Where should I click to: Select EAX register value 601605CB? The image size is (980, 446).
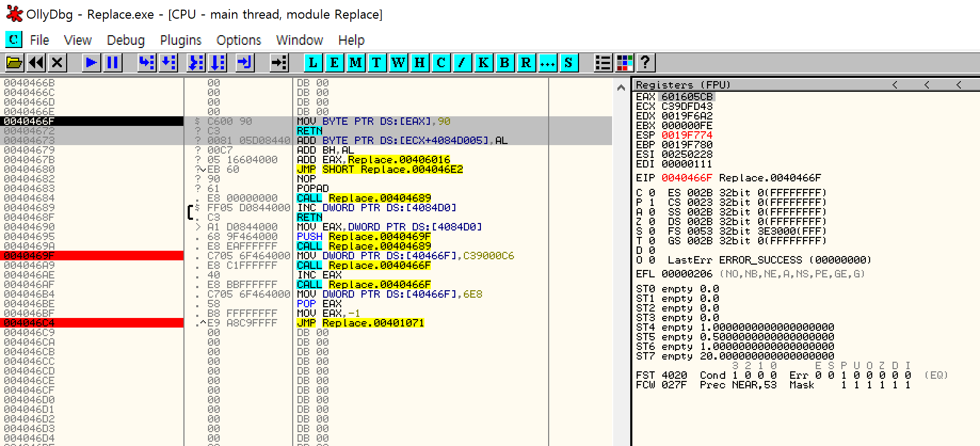(x=687, y=97)
